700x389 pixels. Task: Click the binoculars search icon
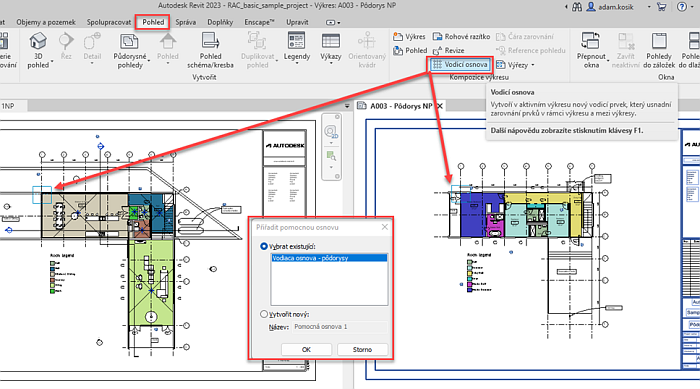(x=577, y=7)
